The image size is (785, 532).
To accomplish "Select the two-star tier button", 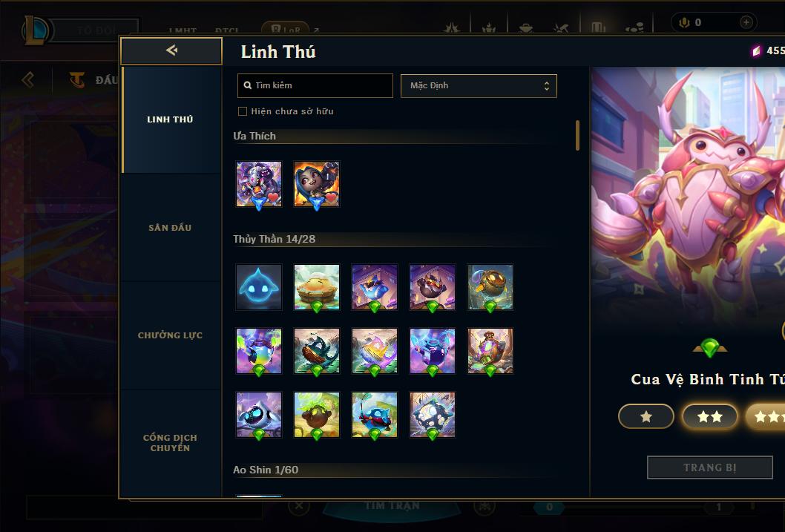I will coord(709,416).
